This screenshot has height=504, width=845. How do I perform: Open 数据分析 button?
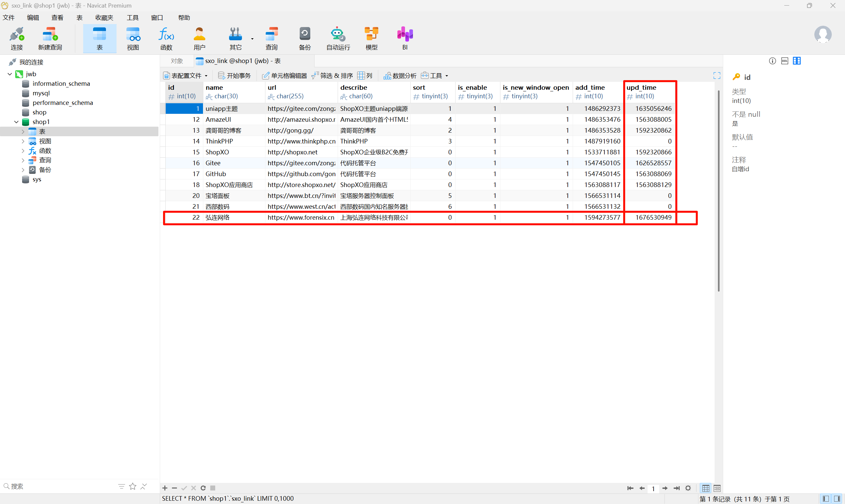tap(400, 76)
